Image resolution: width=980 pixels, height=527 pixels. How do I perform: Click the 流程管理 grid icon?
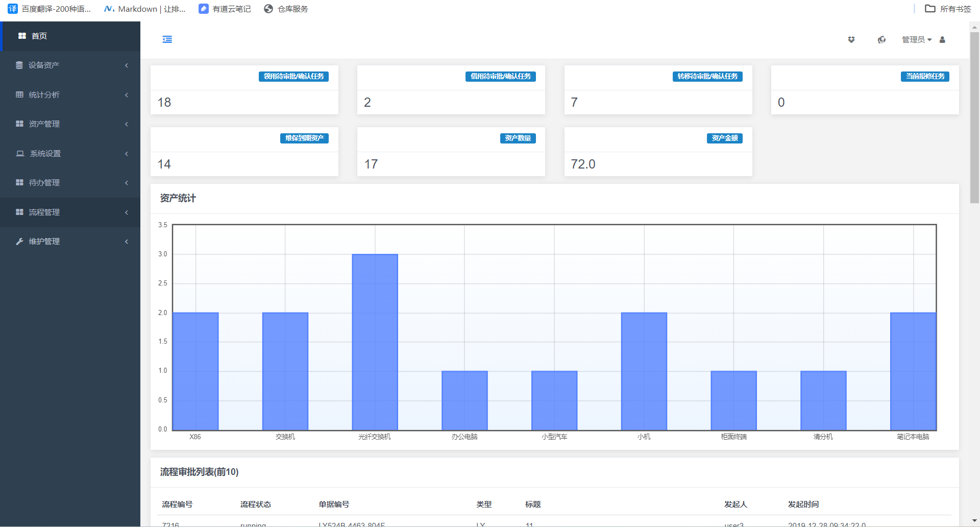19,212
